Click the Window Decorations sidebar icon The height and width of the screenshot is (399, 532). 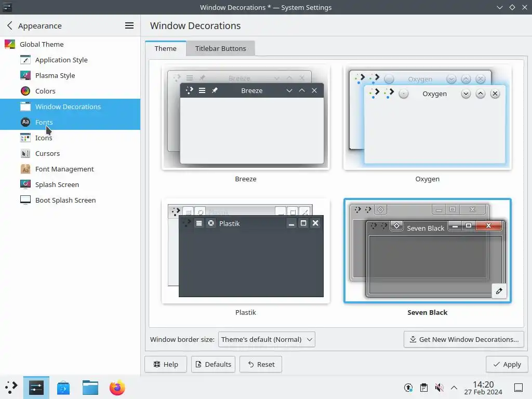(25, 107)
